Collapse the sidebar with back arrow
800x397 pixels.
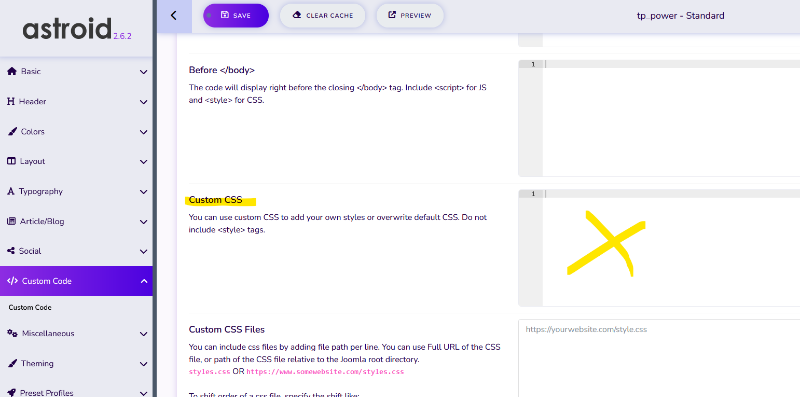click(x=173, y=15)
